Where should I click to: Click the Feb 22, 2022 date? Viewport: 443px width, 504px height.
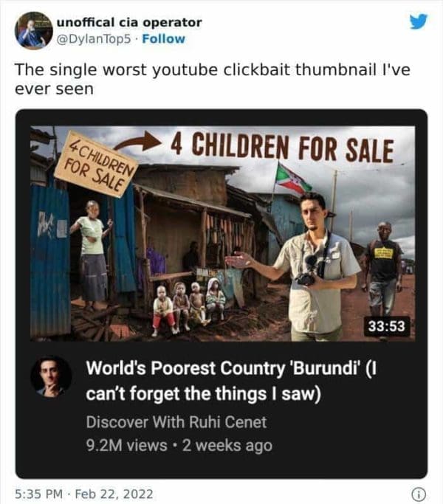[x=114, y=494]
